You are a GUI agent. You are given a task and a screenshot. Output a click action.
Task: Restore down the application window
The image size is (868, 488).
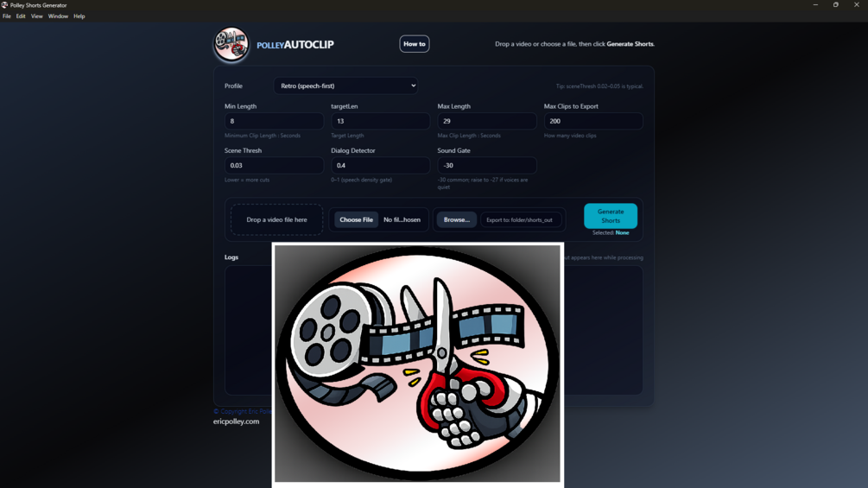(x=836, y=4)
